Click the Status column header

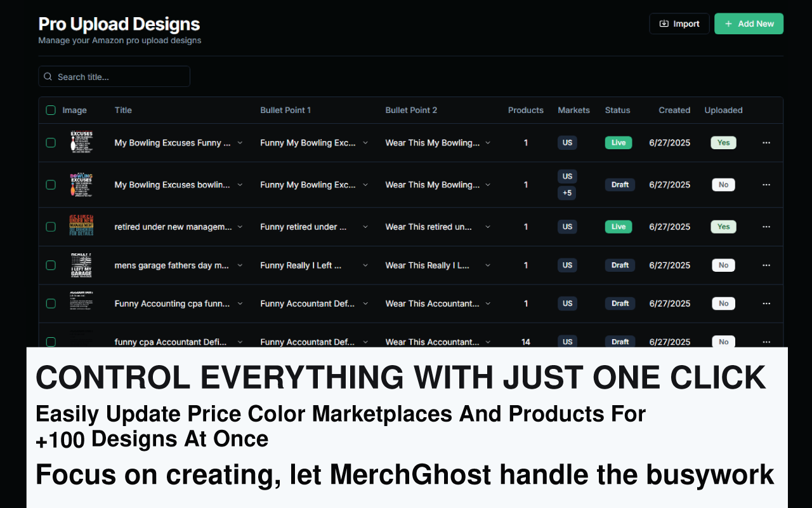pyautogui.click(x=617, y=110)
